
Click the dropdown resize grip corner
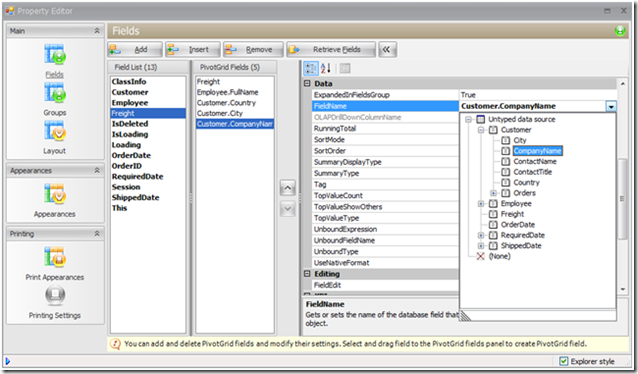point(465,316)
